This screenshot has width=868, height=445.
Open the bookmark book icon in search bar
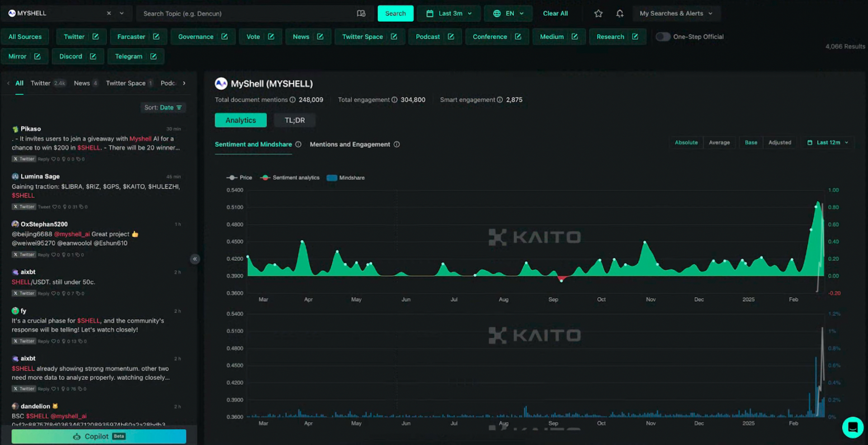361,14
